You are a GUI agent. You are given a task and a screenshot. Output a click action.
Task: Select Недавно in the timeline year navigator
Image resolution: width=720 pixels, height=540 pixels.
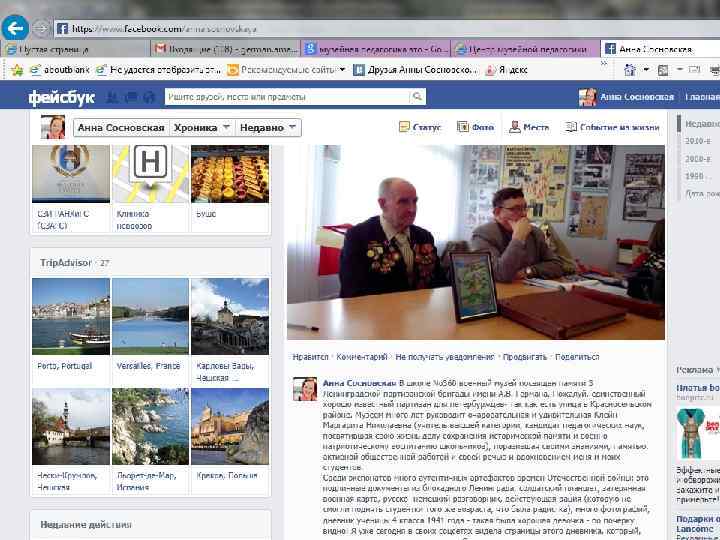click(x=702, y=124)
